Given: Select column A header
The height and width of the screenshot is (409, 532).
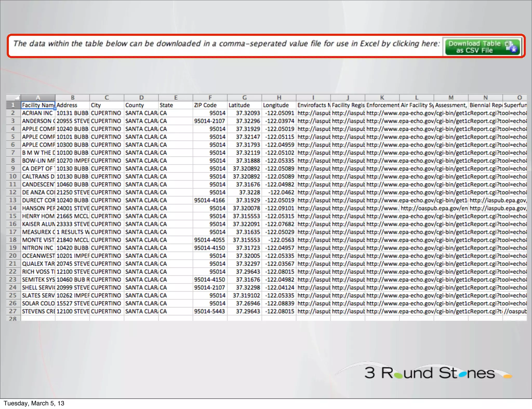Looking at the screenshot, I should pyautogui.click(x=38, y=98).
